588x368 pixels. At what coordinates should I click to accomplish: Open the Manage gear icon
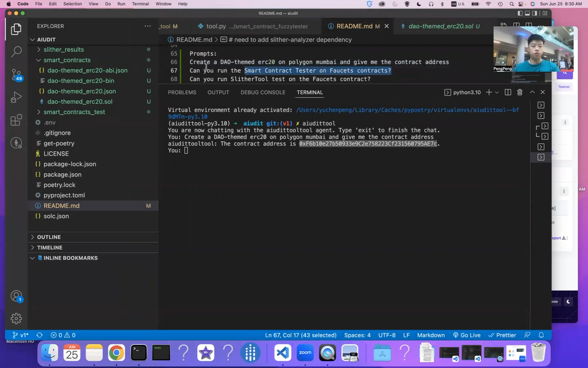(16, 318)
